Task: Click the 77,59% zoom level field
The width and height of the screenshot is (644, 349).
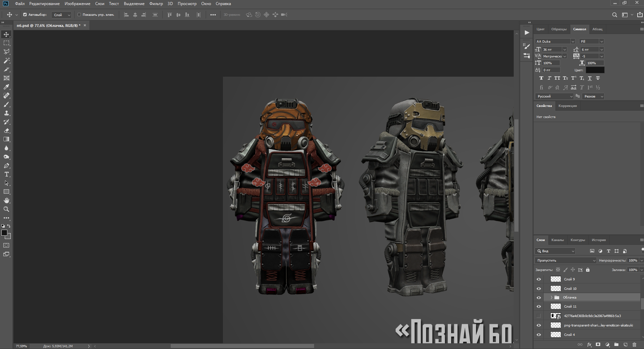Action: coord(21,346)
